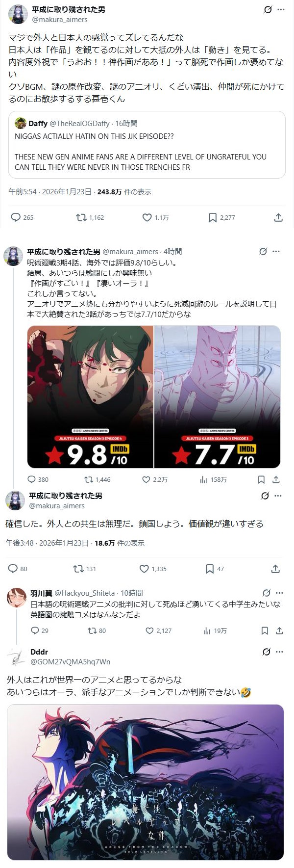Open more options menu on top tweet

(x=281, y=9)
